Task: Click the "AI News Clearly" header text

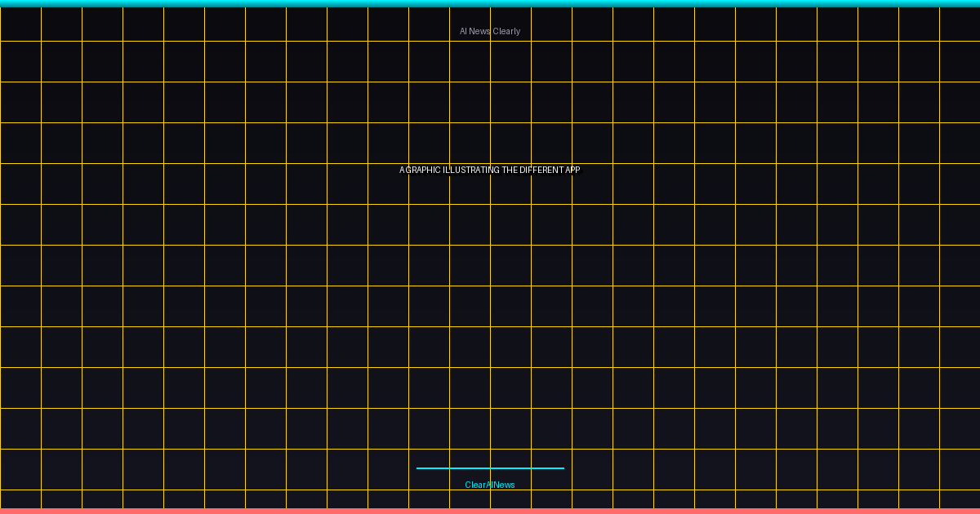Action: click(490, 31)
